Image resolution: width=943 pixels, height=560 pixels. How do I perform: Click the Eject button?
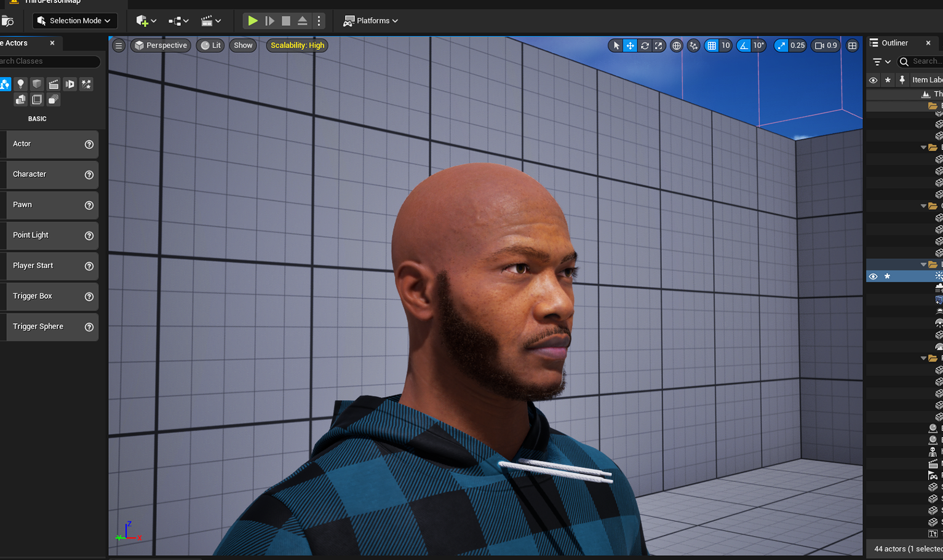pyautogui.click(x=303, y=21)
